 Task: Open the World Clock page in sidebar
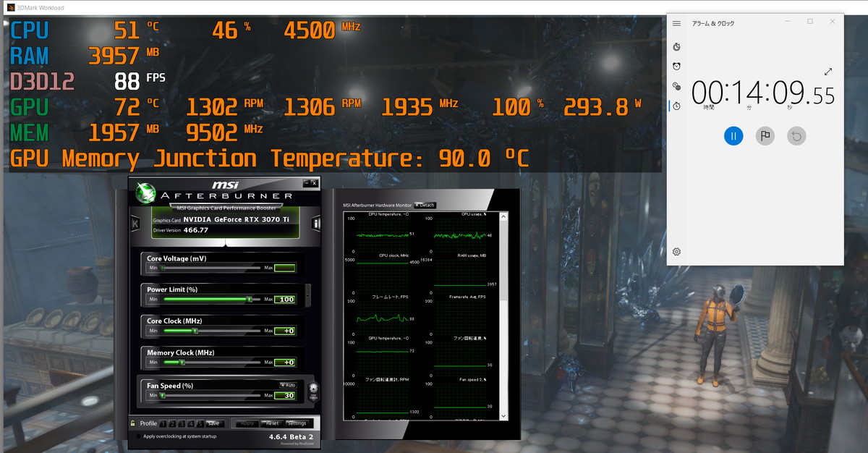tap(676, 86)
